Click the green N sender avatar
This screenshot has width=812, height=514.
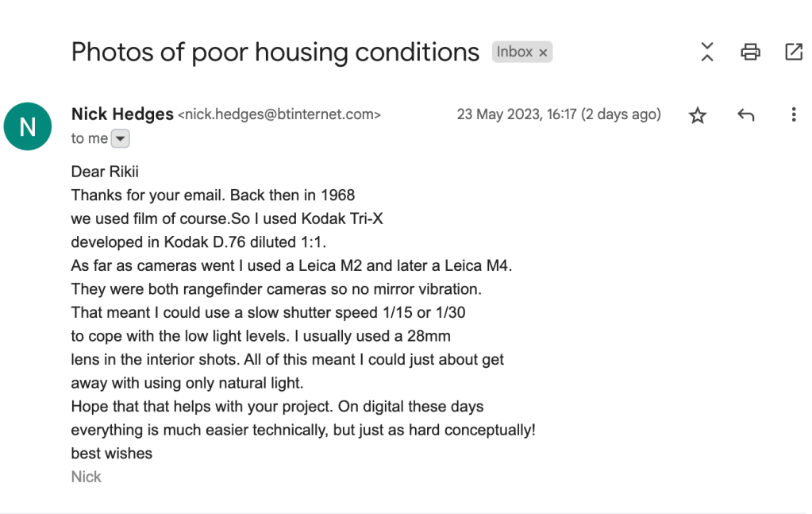click(x=28, y=126)
